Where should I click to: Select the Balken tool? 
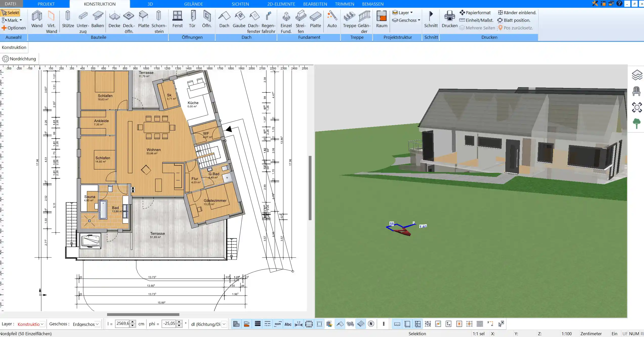pos(98,19)
